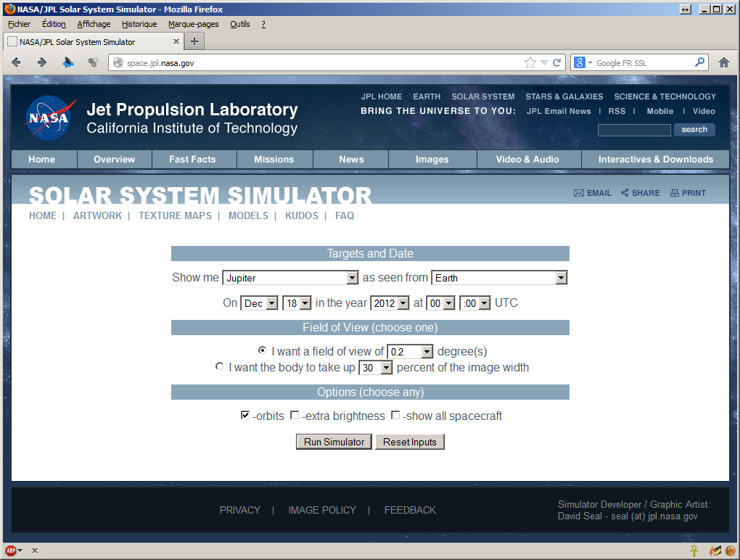Screen dimensions: 740x560
Task: Click the blue bird toolbar icon
Action: pyautogui.click(x=68, y=62)
